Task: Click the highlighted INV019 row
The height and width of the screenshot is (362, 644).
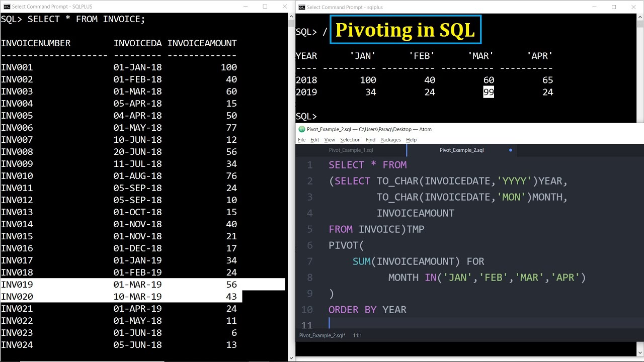Action: 143,285
